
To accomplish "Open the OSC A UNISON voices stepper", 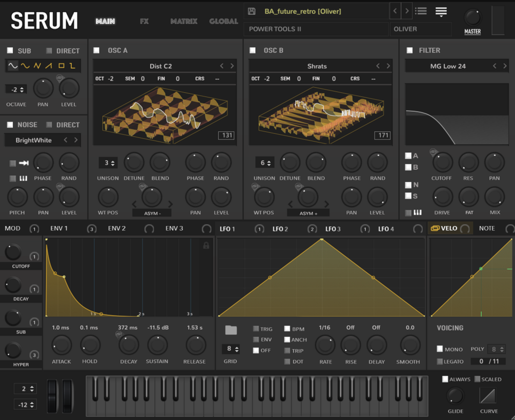I will point(109,163).
